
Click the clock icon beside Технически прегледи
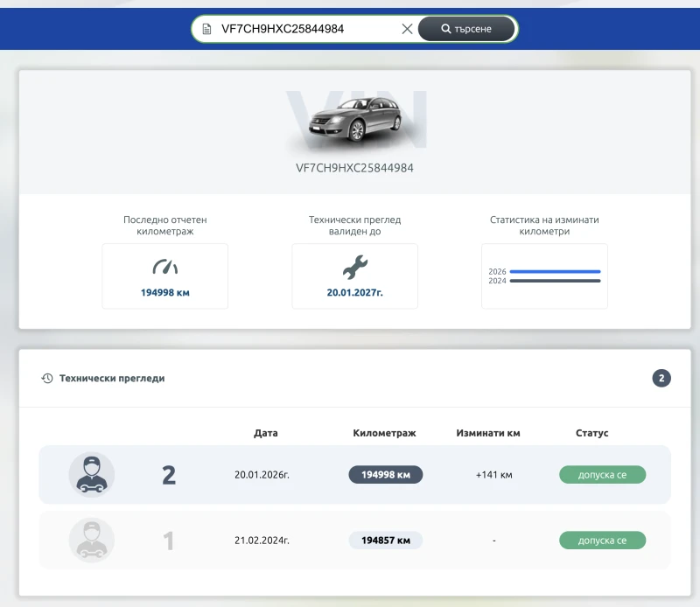tap(46, 378)
